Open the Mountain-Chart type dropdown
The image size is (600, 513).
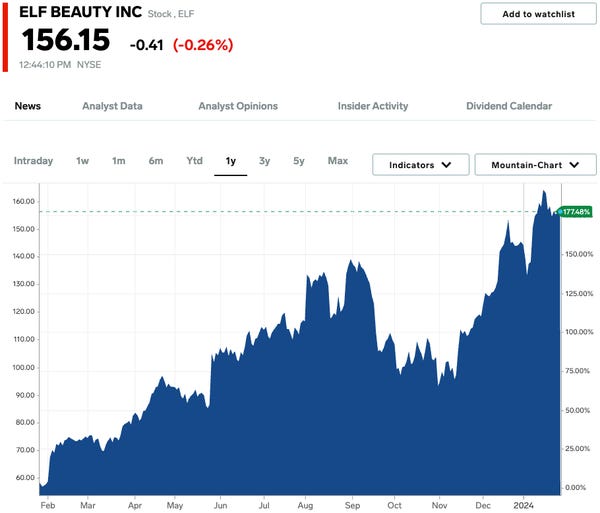click(x=535, y=165)
